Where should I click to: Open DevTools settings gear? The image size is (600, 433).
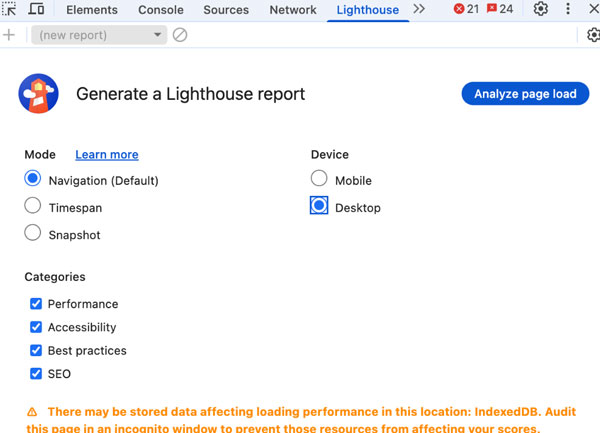(541, 9)
